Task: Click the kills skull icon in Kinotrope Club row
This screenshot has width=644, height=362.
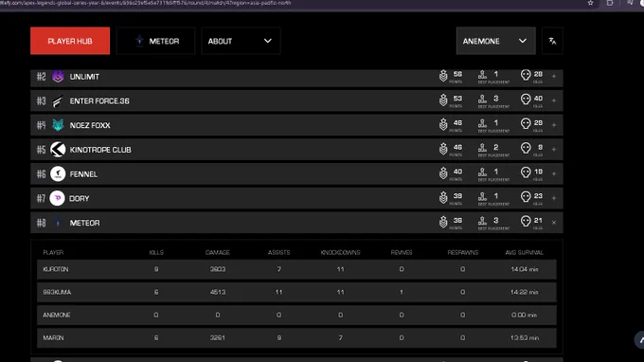Action: point(526,148)
